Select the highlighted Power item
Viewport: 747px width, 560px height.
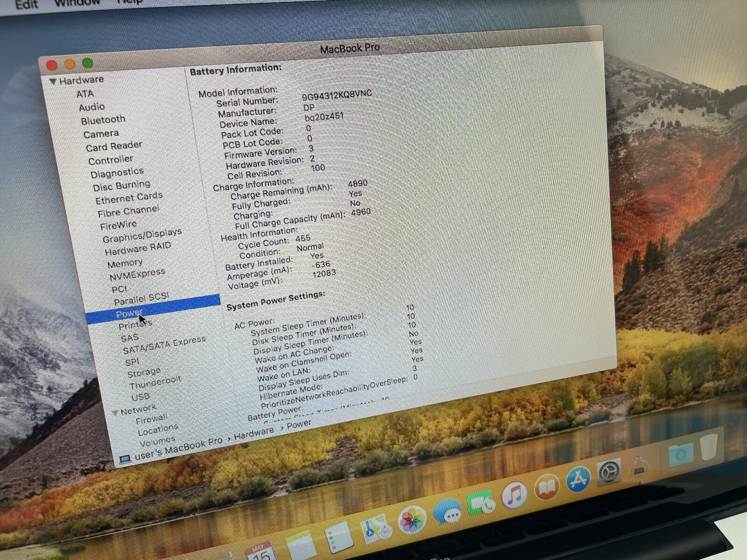[x=153, y=308]
